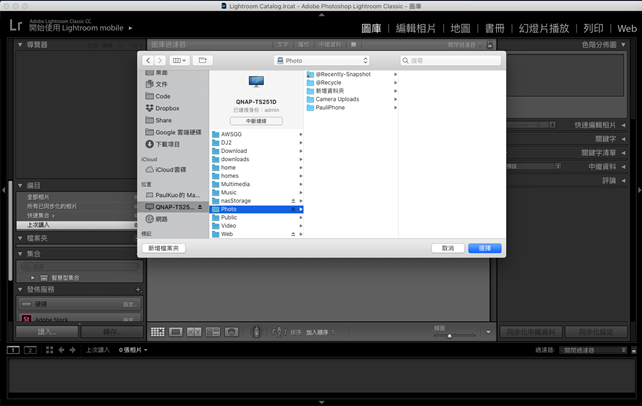Switch to Loupe view in toolbar
Viewport: 642px width, 406px height.
click(176, 332)
